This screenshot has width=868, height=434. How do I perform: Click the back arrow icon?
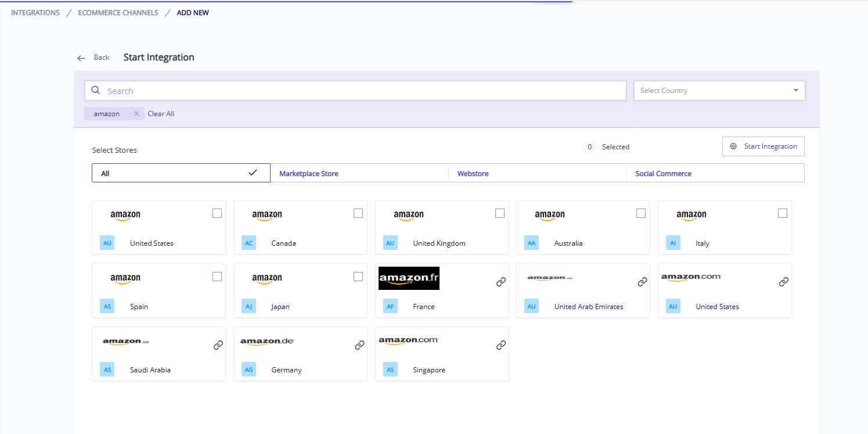pos(81,58)
